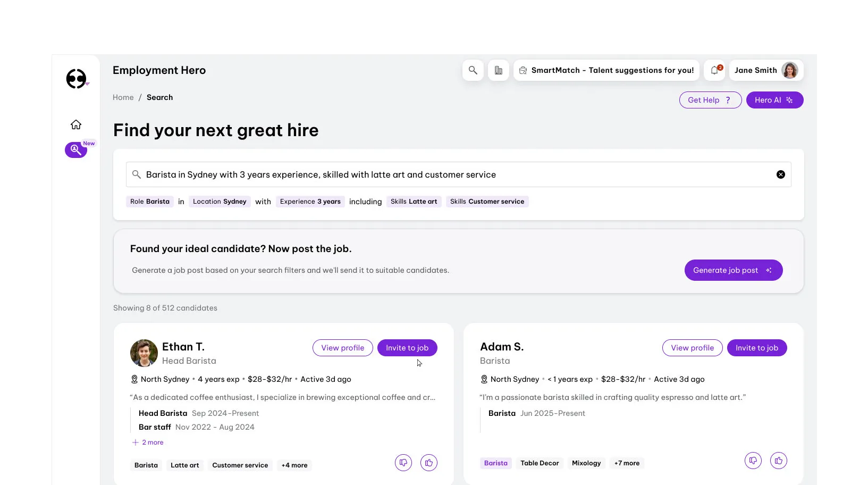Viewport: 868px width, 485px height.
Task: Thumbs down Adam S.
Action: point(753,461)
